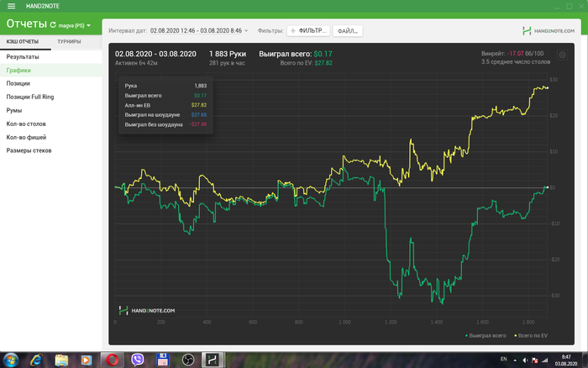Switch to the КЭШ ОТЧЕТЫ tab
The width and height of the screenshot is (588, 368).
(23, 42)
